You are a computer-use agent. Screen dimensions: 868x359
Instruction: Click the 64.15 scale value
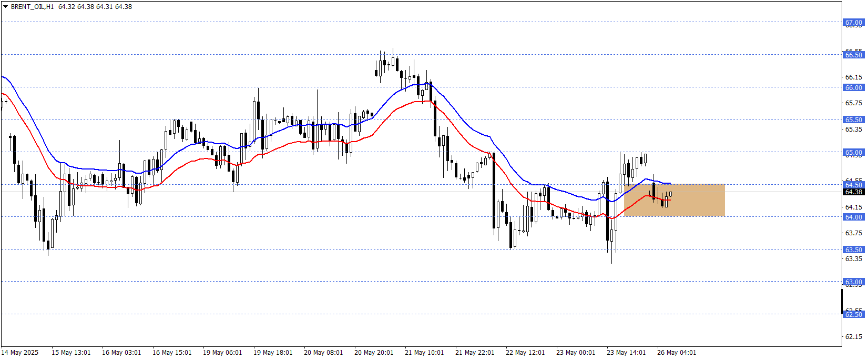tap(854, 207)
